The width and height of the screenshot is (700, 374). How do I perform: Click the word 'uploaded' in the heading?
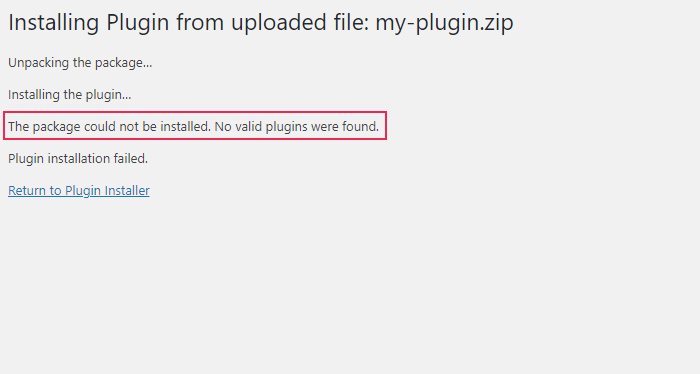[279, 22]
